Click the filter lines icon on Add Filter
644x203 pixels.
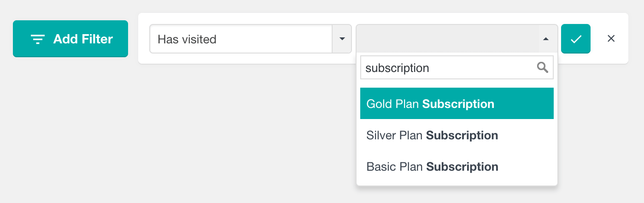coord(37,39)
